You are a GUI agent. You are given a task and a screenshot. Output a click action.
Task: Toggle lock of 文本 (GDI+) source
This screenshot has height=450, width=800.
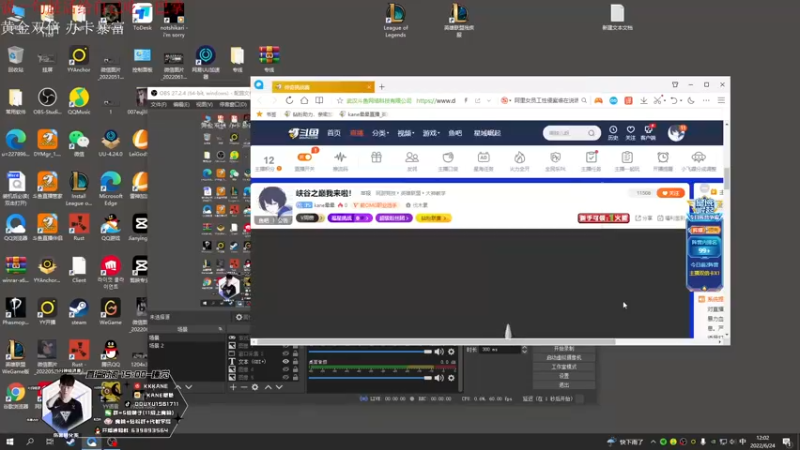[x=295, y=361]
